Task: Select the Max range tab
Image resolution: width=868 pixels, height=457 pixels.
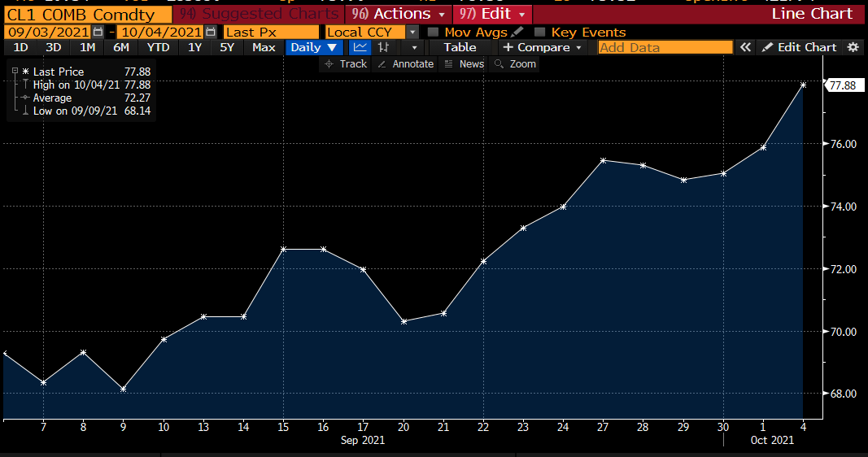Action: tap(264, 48)
